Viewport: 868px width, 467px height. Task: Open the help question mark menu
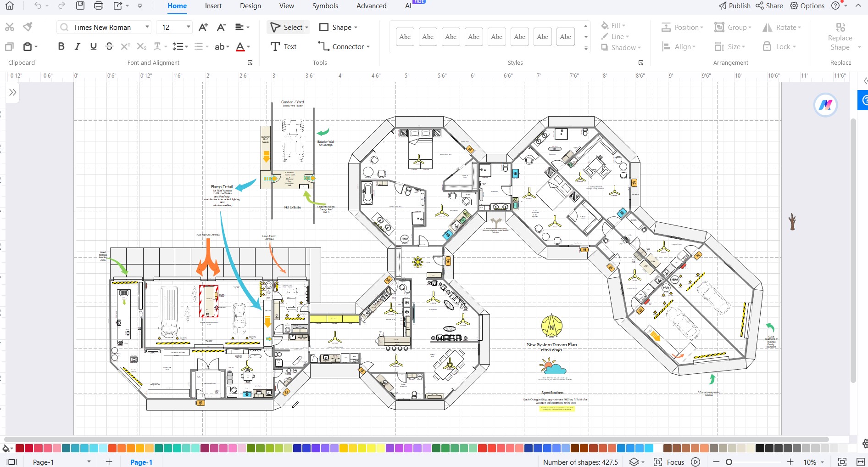(836, 6)
